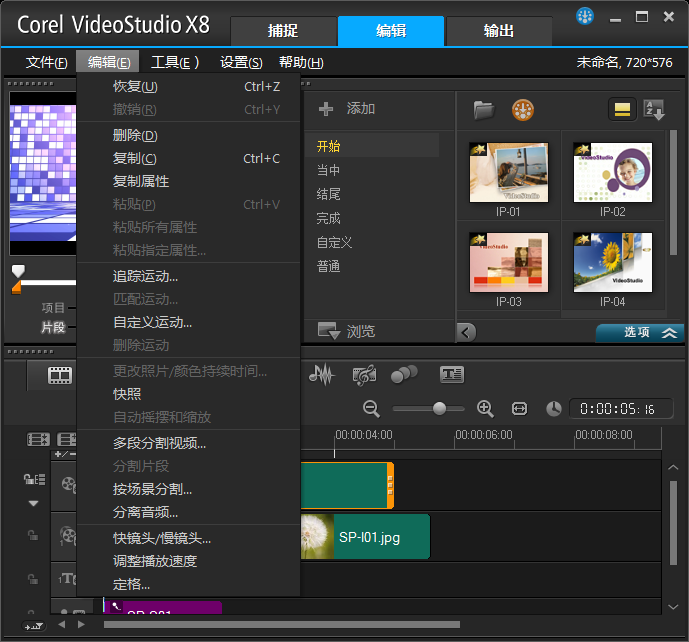
Task: Click the timeline scroll right arrow
Action: click(x=81, y=624)
